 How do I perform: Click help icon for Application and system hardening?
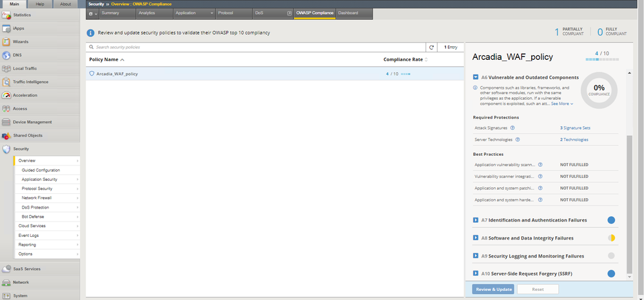(540, 200)
